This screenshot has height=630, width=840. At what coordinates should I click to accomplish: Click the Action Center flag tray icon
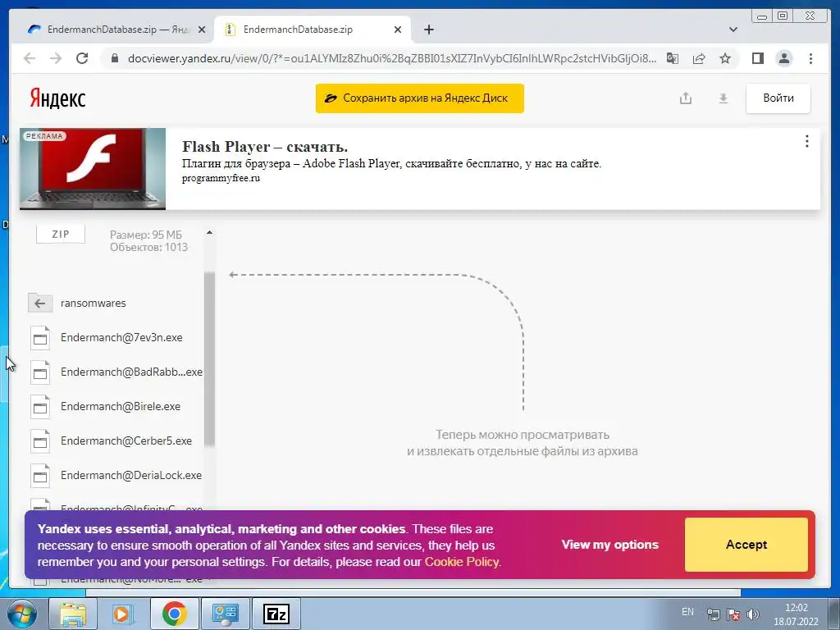pos(733,614)
